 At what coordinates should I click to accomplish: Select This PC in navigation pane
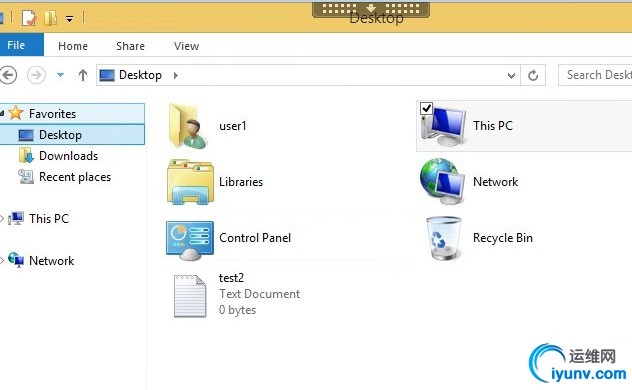[x=49, y=219]
